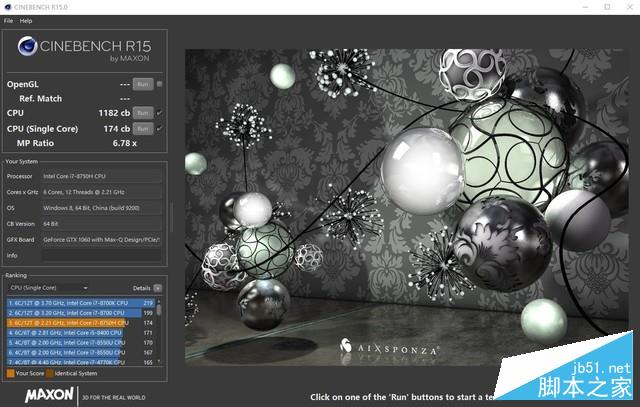
Task: Maximize the Cinebench window
Action: (x=607, y=7)
